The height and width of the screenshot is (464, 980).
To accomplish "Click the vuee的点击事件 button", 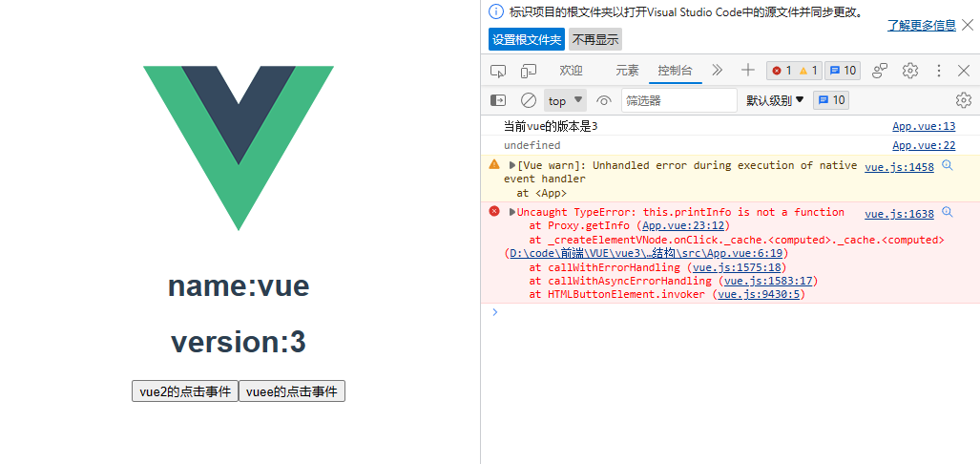I will tap(292, 391).
